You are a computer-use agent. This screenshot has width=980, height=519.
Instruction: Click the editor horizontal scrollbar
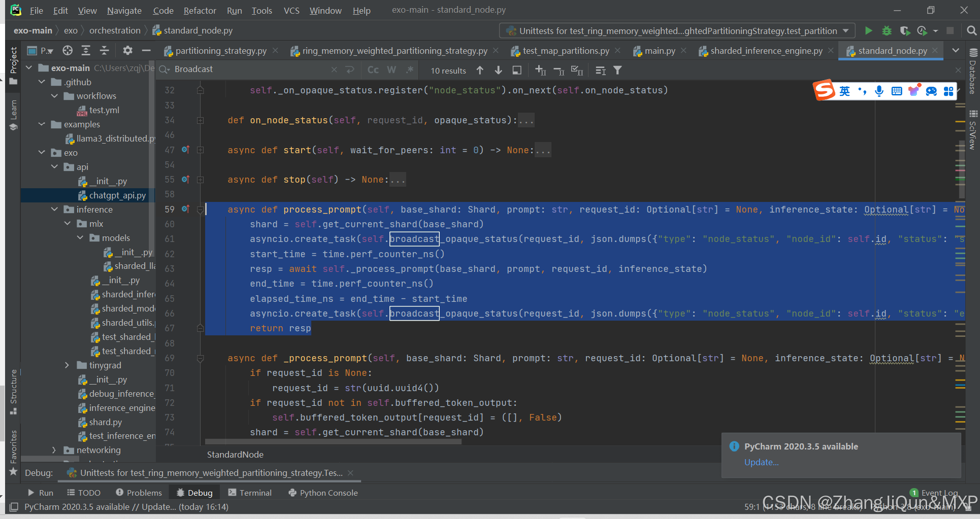pyautogui.click(x=333, y=442)
